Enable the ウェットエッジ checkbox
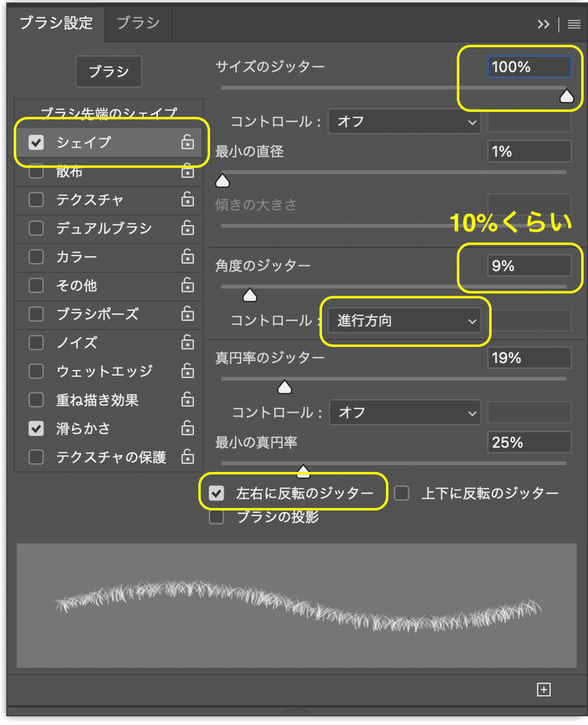 (x=36, y=371)
